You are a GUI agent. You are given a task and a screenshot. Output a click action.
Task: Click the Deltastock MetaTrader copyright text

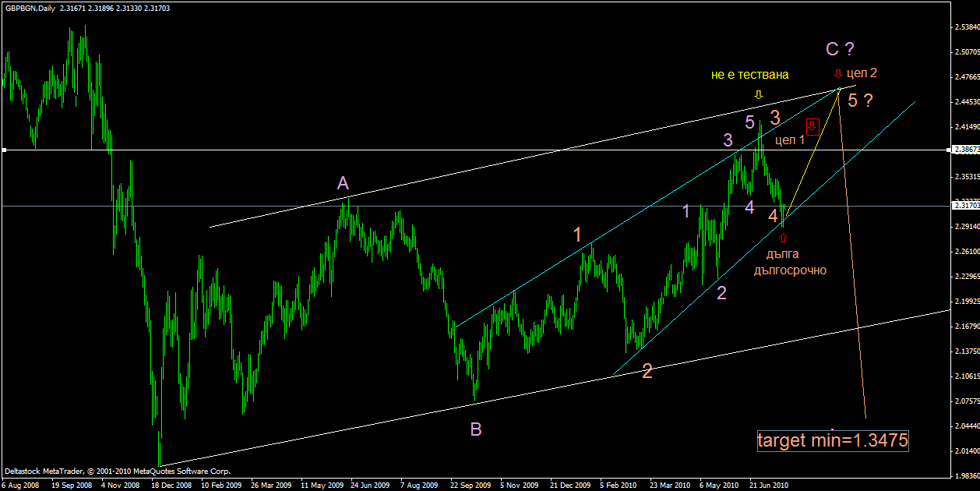[x=117, y=472]
